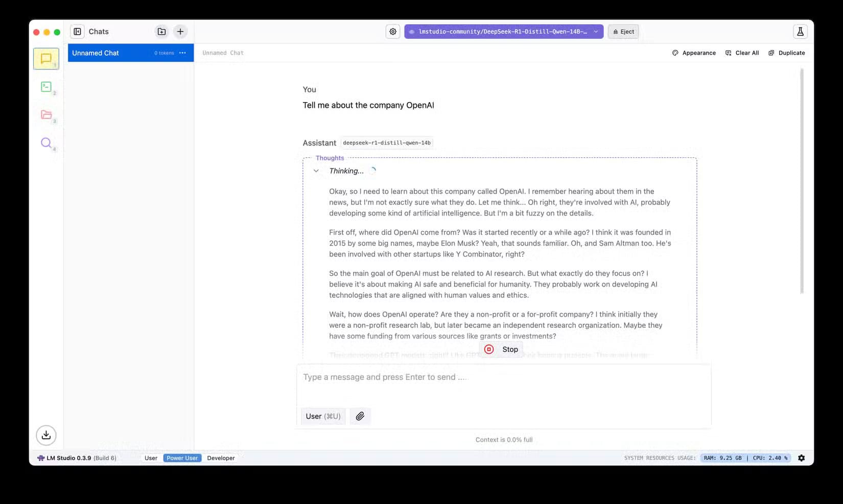Open Appearance options
This screenshot has height=504, width=843.
694,53
